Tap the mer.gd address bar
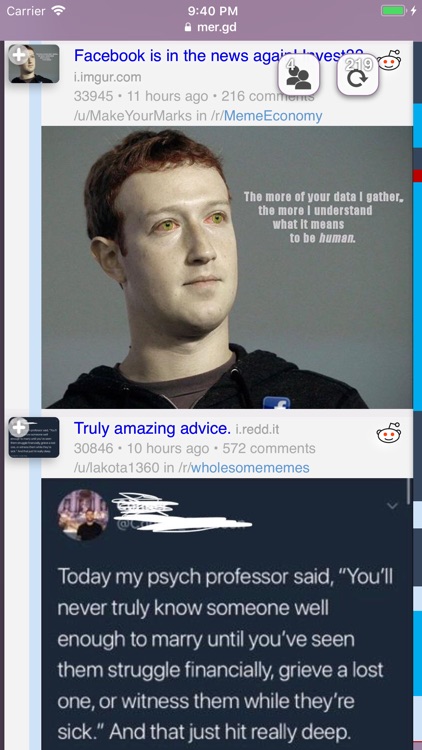The height and width of the screenshot is (750, 422). (x=211, y=27)
